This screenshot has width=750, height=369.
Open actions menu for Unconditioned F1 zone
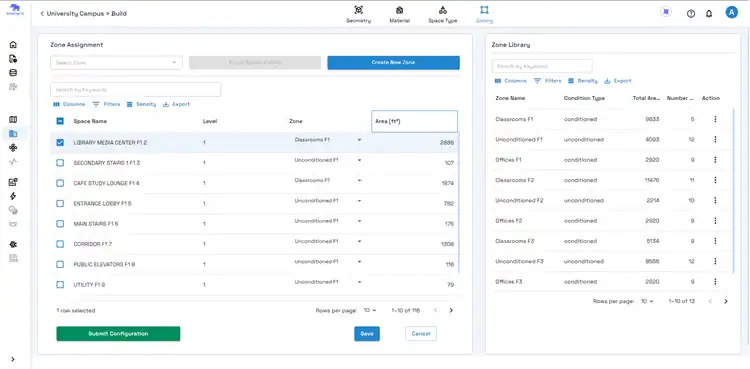tap(715, 139)
